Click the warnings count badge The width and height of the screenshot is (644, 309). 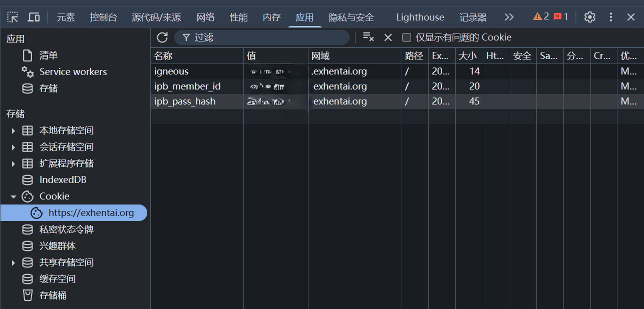541,16
